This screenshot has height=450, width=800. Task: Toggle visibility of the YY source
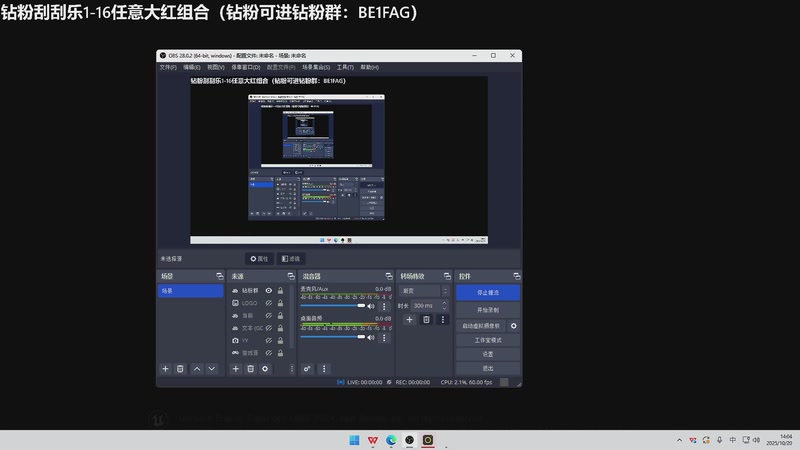(268, 340)
